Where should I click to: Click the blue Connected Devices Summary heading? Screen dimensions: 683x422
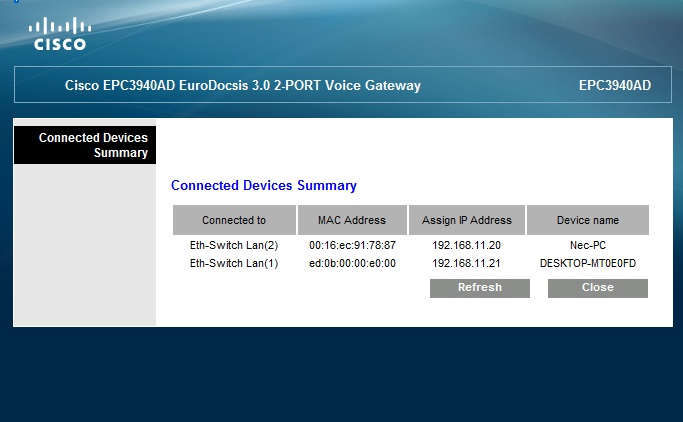click(264, 186)
